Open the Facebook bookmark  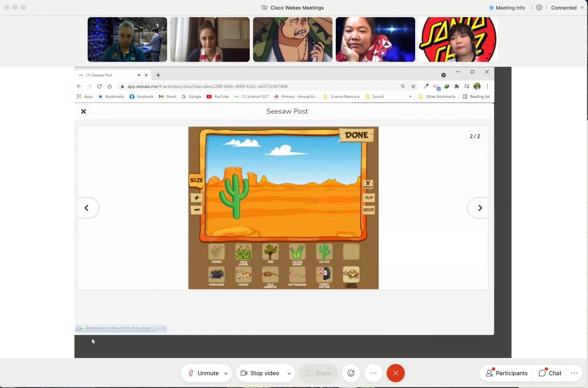pyautogui.click(x=141, y=97)
